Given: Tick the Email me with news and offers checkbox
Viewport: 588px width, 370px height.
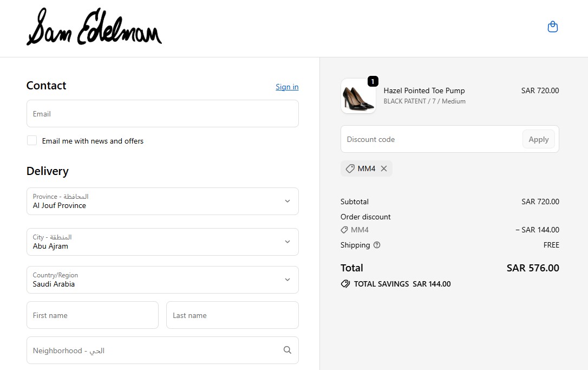Looking at the screenshot, I should point(32,141).
